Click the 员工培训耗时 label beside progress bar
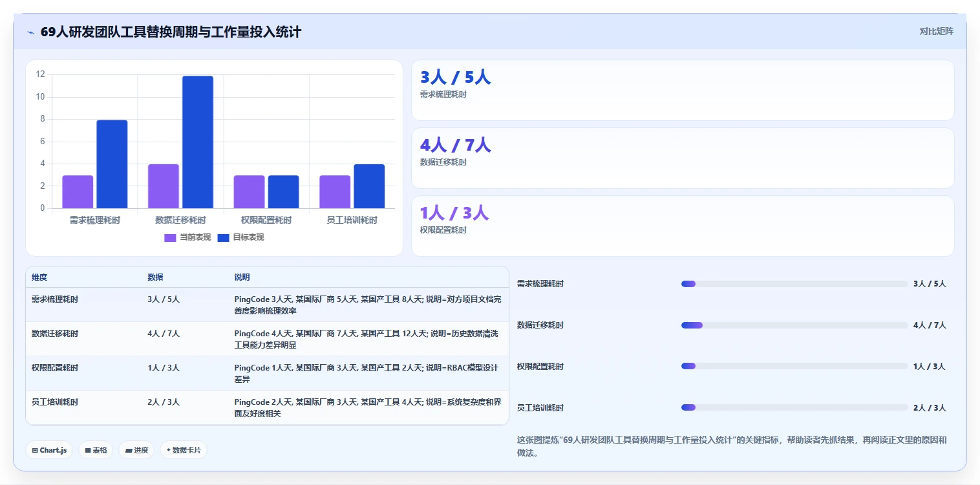Viewport: 980px width, 485px height. coord(540,408)
